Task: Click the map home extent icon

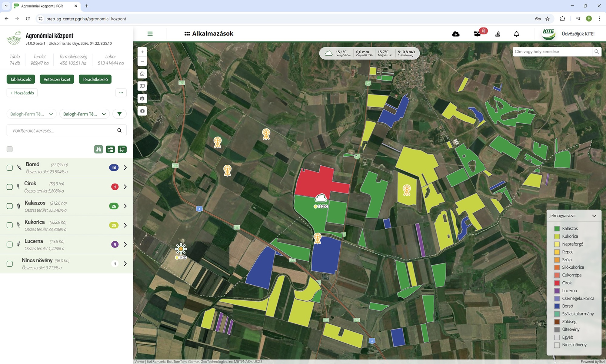Action: coord(142,74)
